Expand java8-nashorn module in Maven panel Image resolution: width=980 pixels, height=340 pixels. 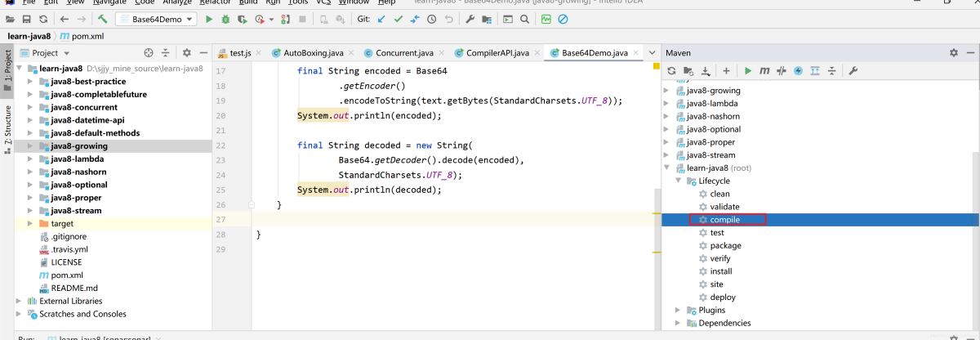click(x=666, y=116)
